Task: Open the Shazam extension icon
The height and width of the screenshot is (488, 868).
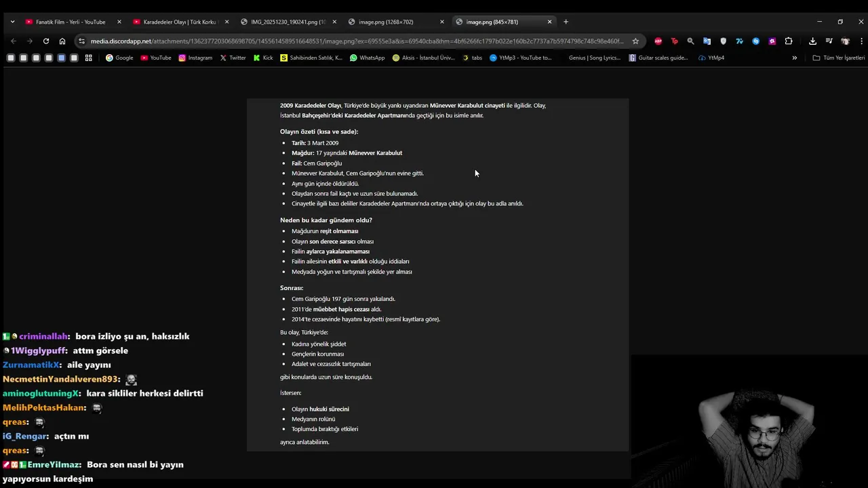Action: 756,41
